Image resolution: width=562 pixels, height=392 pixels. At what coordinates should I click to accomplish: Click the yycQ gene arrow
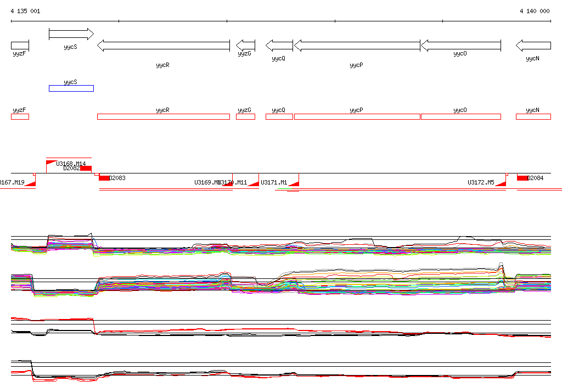pyautogui.click(x=279, y=46)
